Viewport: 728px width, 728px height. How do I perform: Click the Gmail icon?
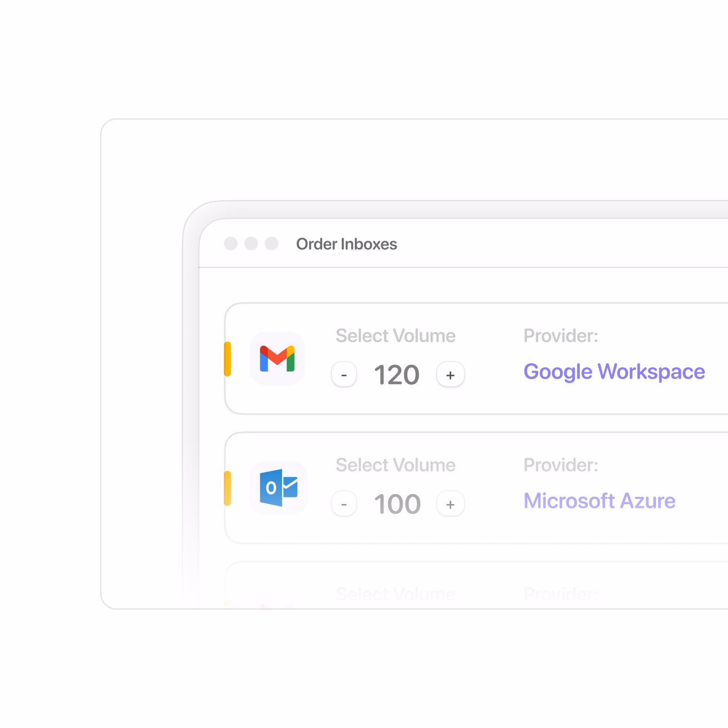coord(277,359)
